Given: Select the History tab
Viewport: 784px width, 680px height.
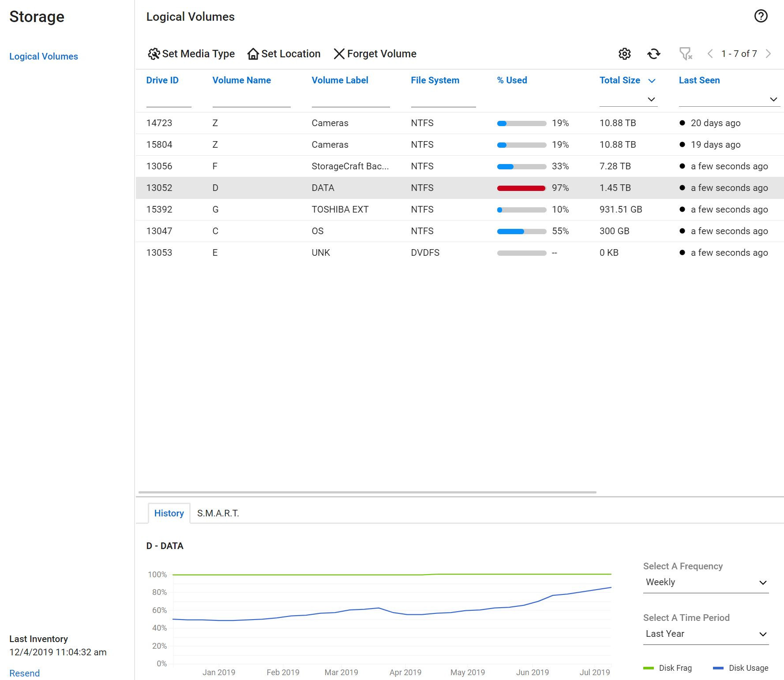Looking at the screenshot, I should [x=169, y=513].
